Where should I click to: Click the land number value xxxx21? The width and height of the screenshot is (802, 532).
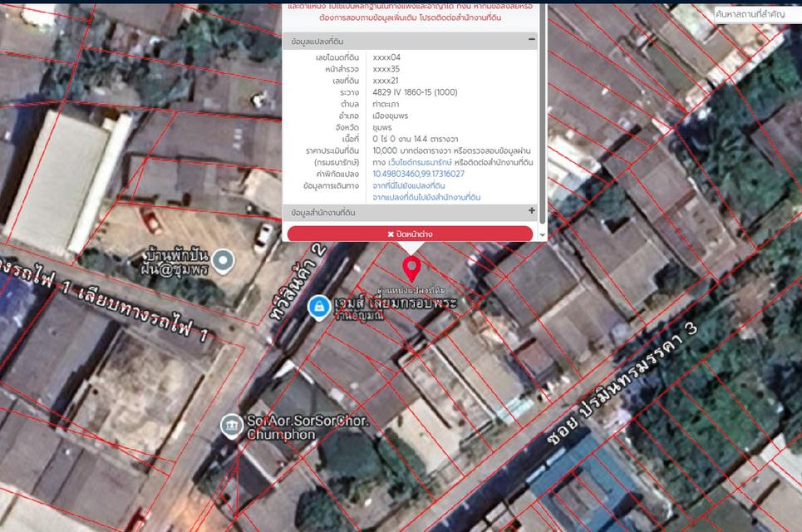[x=385, y=81]
